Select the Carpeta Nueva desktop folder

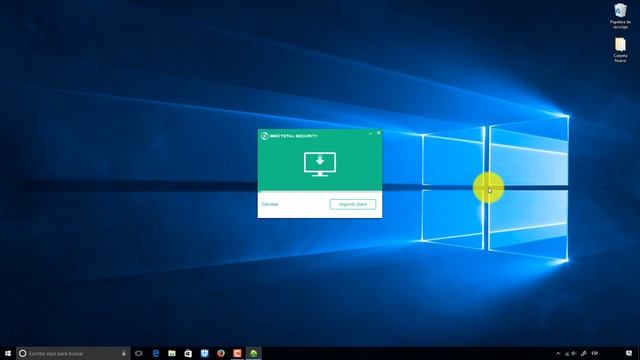pos(620,50)
